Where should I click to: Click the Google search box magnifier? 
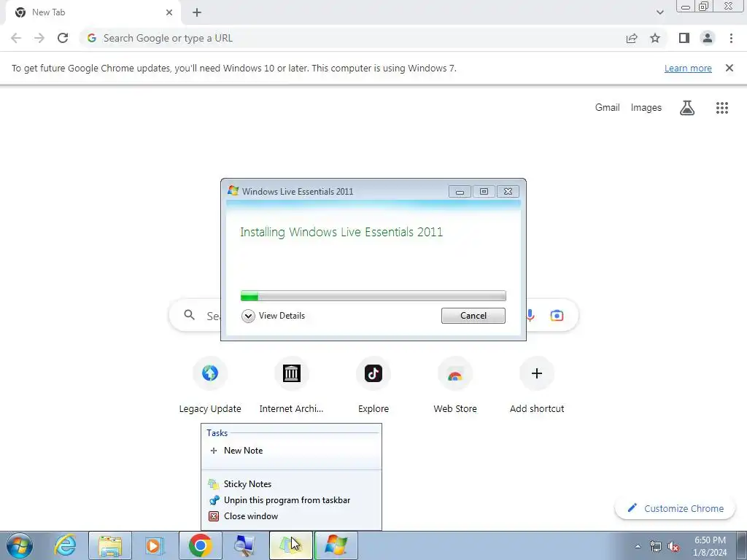tap(189, 315)
